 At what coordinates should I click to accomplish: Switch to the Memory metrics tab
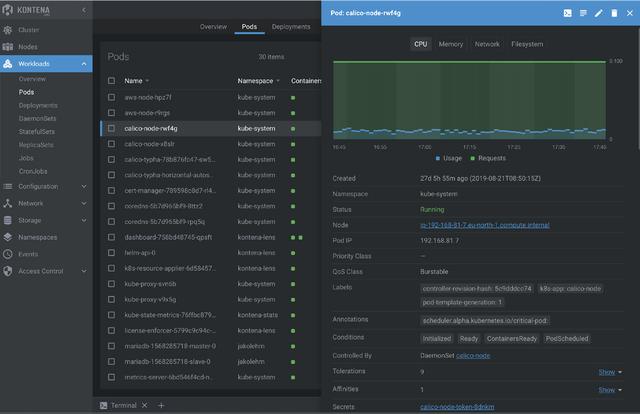pos(450,44)
